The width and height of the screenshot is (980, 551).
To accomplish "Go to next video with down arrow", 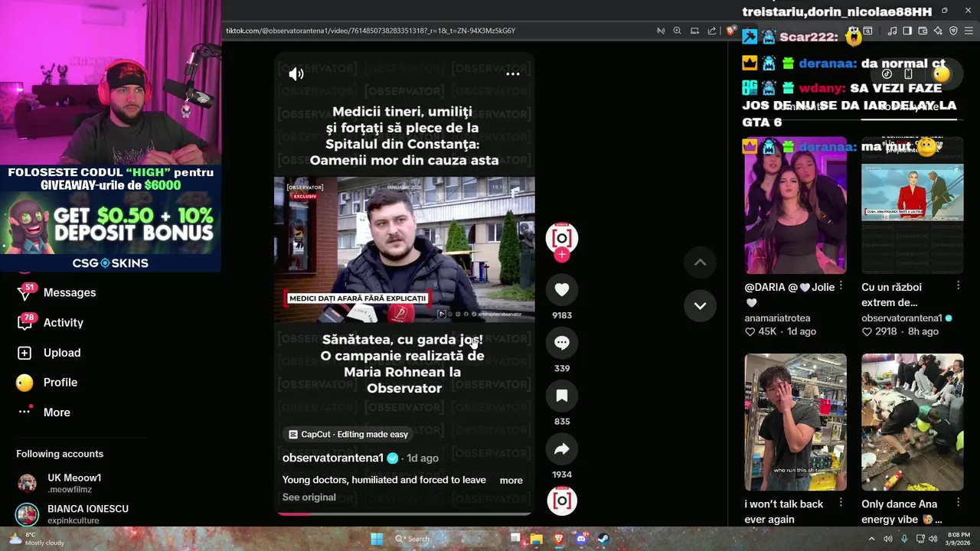I will (700, 305).
